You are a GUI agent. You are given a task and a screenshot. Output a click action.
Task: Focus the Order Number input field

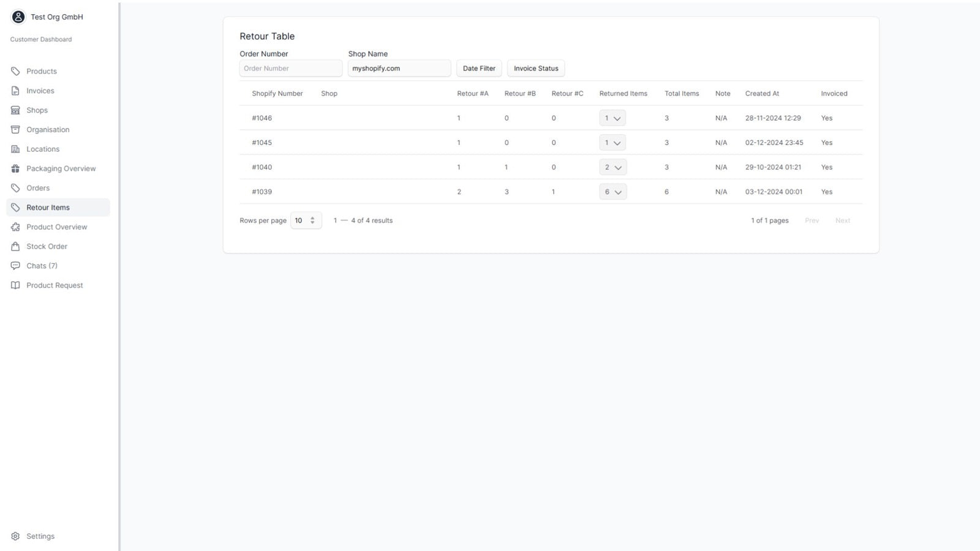coord(290,69)
